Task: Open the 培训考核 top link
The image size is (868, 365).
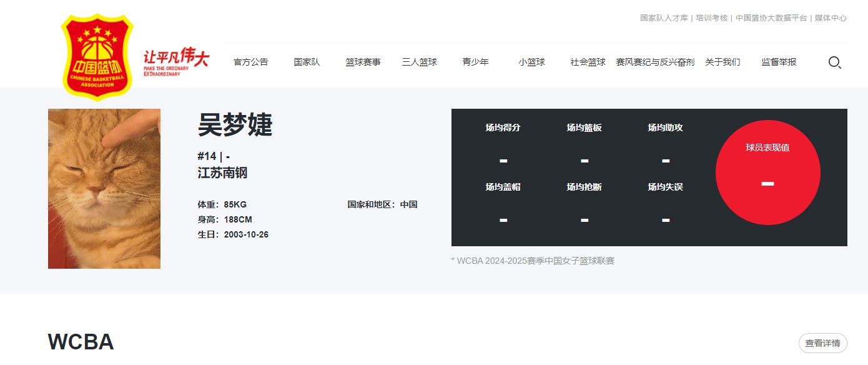Action: pos(712,18)
